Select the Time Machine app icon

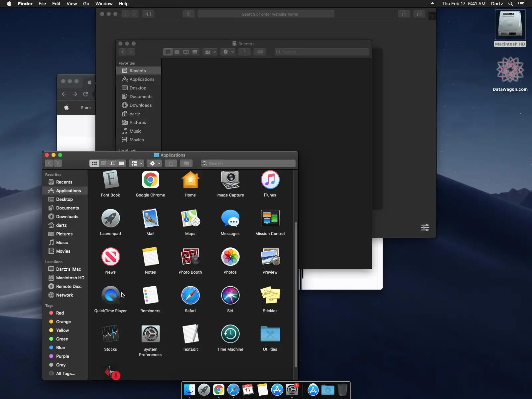click(x=230, y=334)
